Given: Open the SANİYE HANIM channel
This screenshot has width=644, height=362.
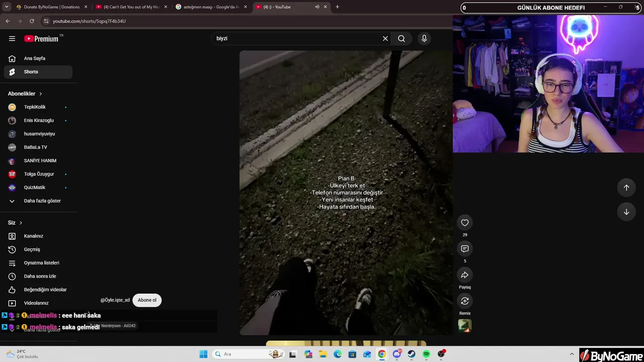Looking at the screenshot, I should tap(38, 161).
